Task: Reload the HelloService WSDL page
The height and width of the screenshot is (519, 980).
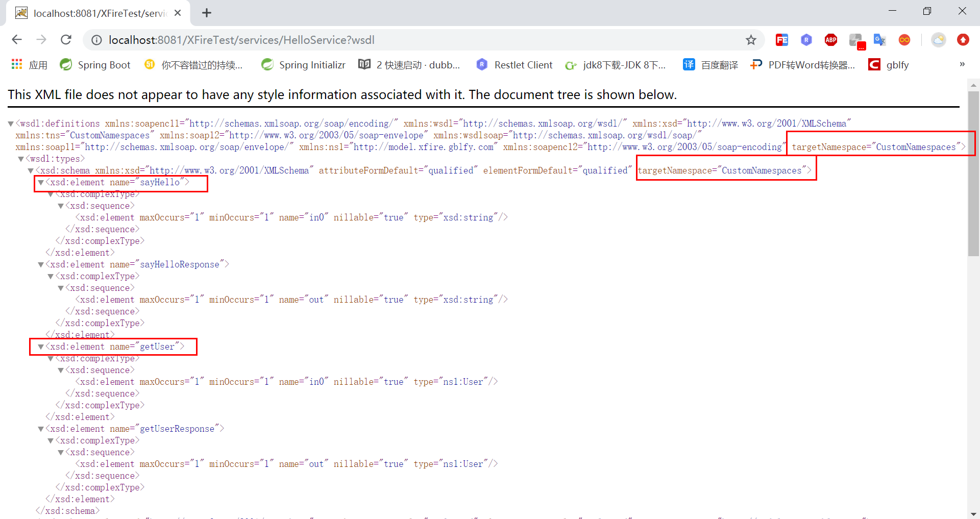Action: 66,40
